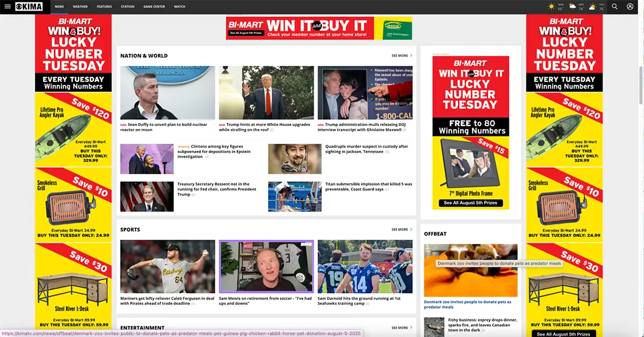Image resolution: width=644 pixels, height=337 pixels.
Task: Click the Steel River L-Desk left ad
Action: coord(73,286)
